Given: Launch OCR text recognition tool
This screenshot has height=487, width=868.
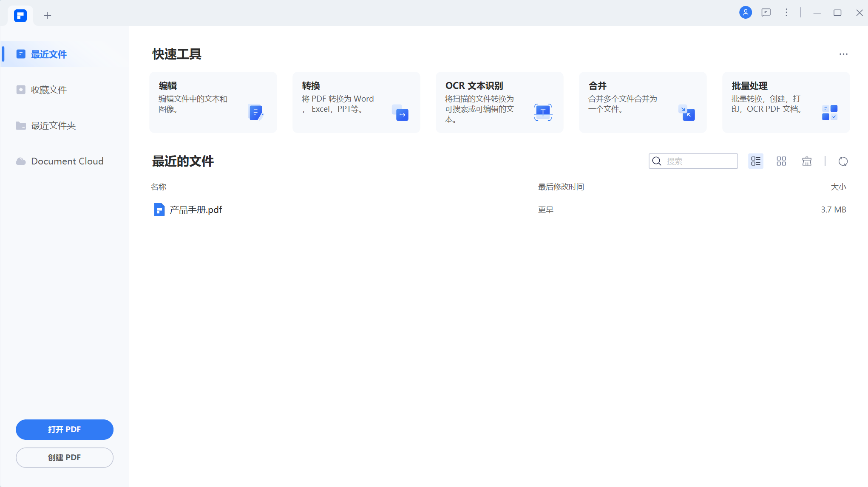Looking at the screenshot, I should 499,102.
